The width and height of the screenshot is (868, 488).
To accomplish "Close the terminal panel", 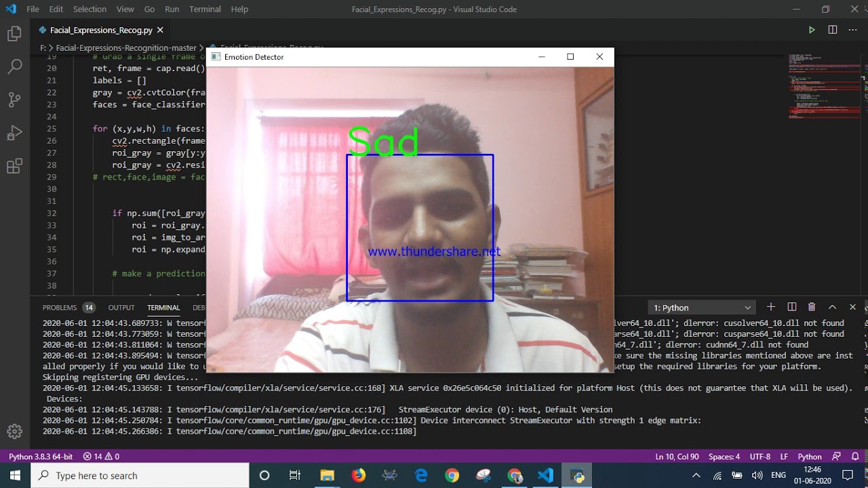I will click(852, 307).
